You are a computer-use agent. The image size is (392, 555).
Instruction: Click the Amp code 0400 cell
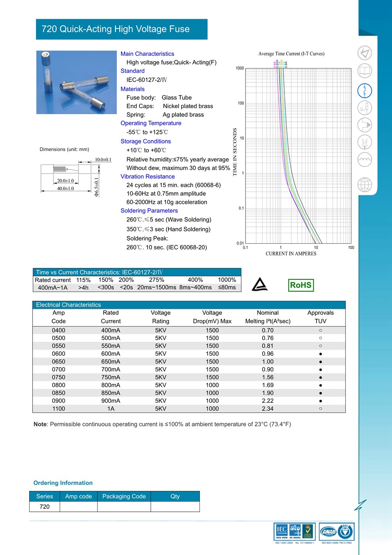59,330
